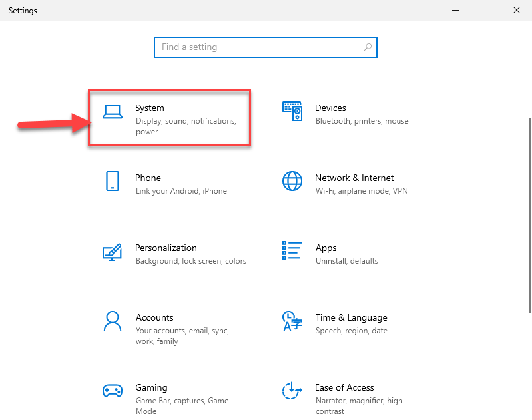This screenshot has height=420, width=532.
Task: Select the "Wi-Fi, airplane mode, VPN" description
Action: tap(362, 191)
